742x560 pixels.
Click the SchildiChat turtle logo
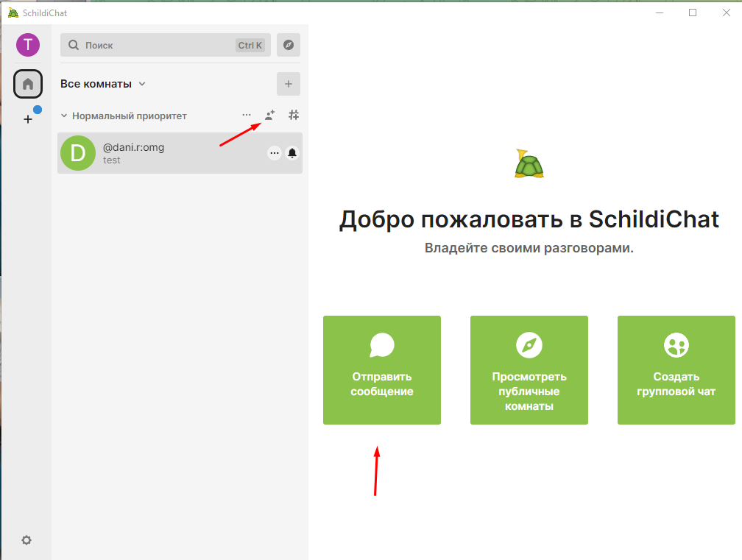click(x=529, y=163)
